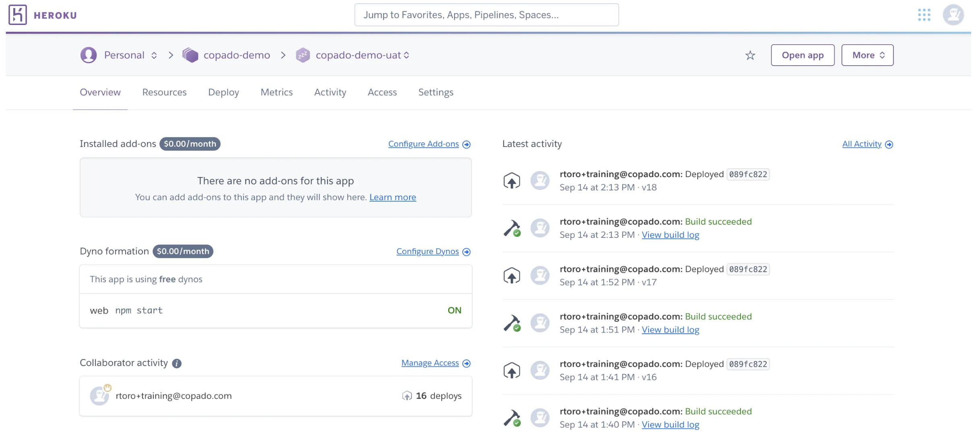Screen dimensions: 980x438
Task: Click the sleeping app icon next to copado-demo-uat
Action: pyautogui.click(x=303, y=55)
